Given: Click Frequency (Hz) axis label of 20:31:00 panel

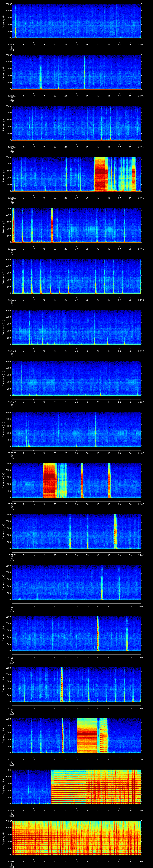Looking at the screenshot, I should coord(3,480).
